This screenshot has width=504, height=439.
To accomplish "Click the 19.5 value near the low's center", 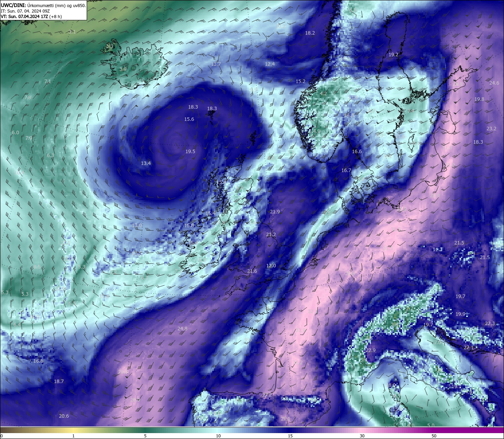I will coord(190,151).
